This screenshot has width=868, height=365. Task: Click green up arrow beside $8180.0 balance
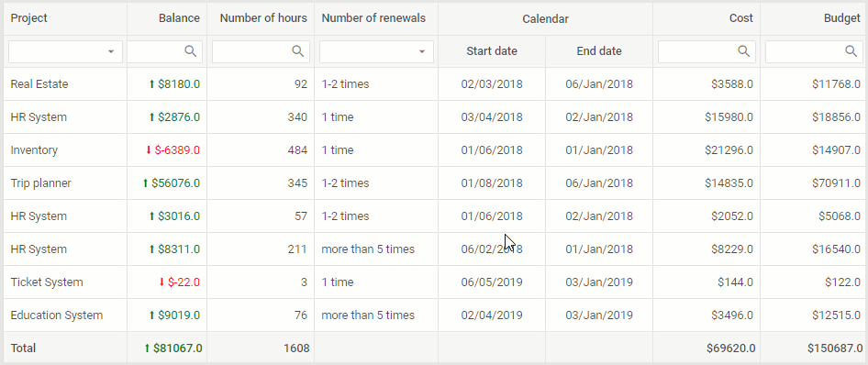[x=151, y=84]
